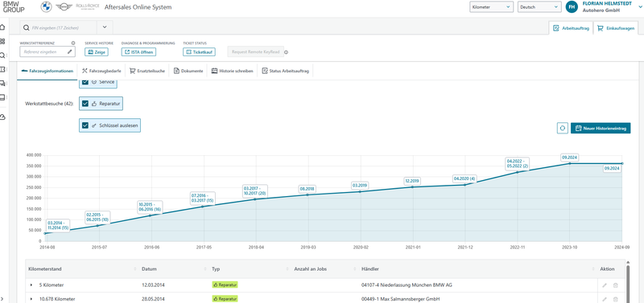Sort by Datum column arrows
The height and width of the screenshot is (303, 644).
coord(205,269)
